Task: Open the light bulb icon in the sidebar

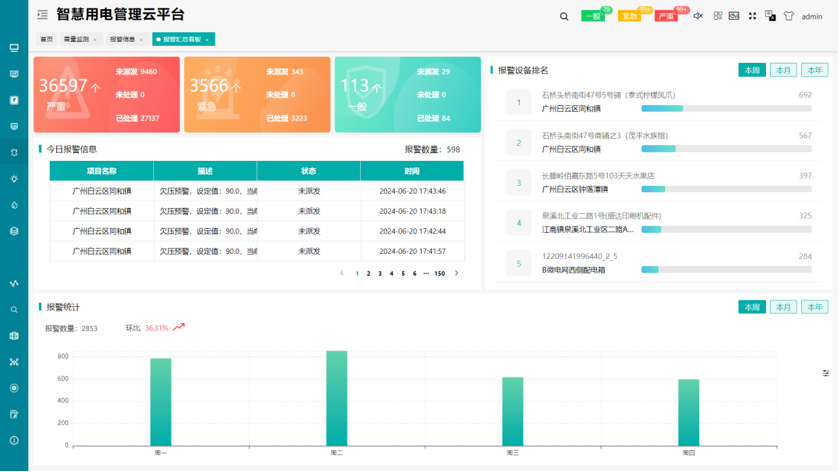Action: pyautogui.click(x=14, y=179)
